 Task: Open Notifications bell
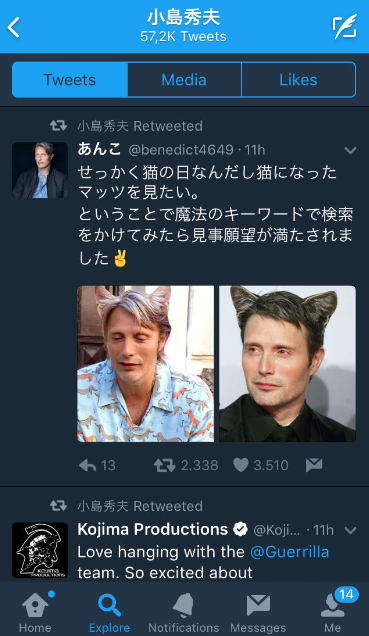(x=183, y=612)
